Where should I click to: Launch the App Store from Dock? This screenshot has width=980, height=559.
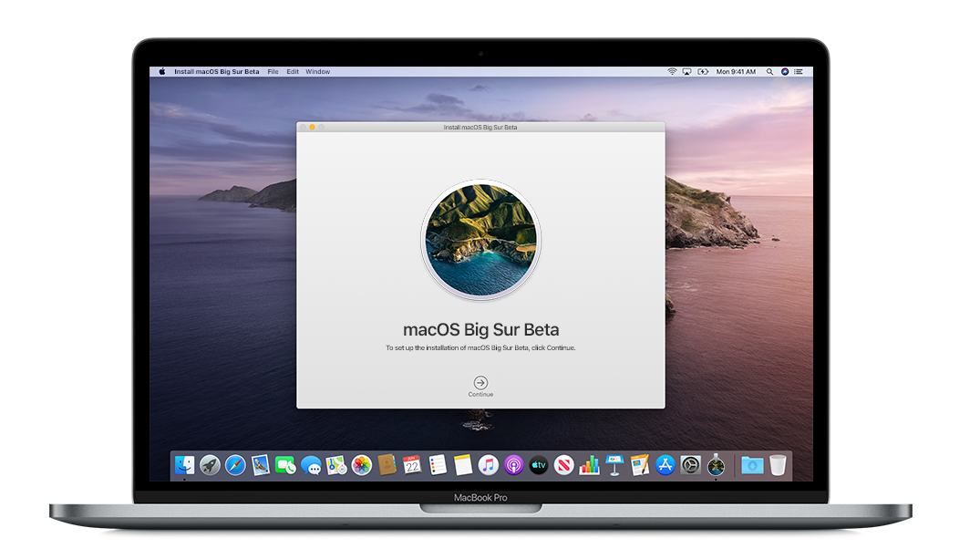[665, 465]
